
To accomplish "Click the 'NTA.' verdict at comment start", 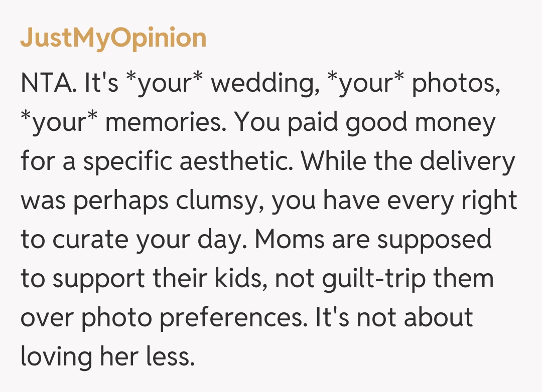I will [x=48, y=83].
